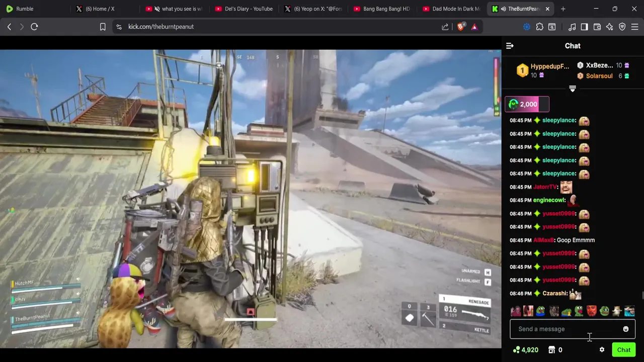Go back to previous page
This screenshot has width=644, height=362.
pyautogui.click(x=9, y=27)
